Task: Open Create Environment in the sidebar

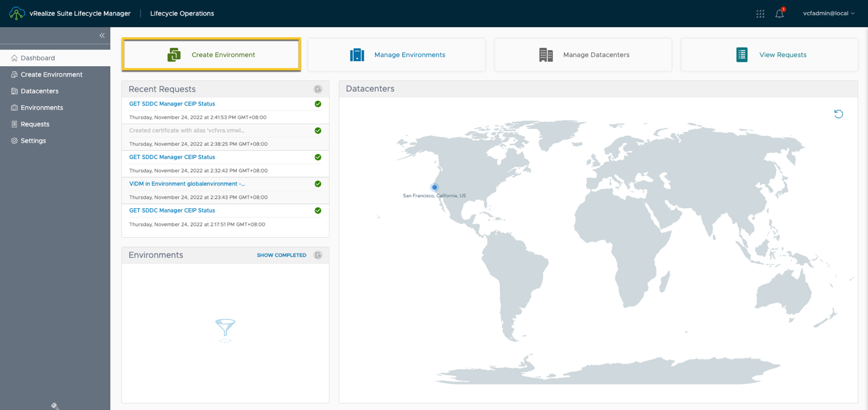Action: [x=55, y=74]
